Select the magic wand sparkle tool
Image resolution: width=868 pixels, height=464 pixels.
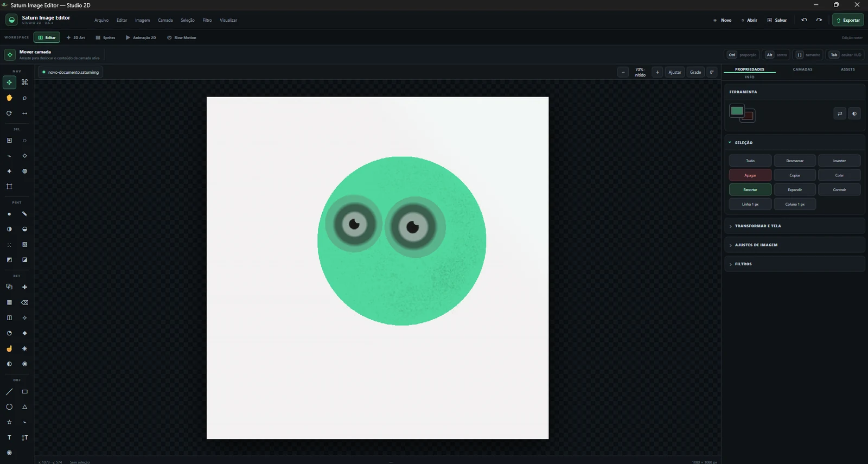click(x=9, y=171)
